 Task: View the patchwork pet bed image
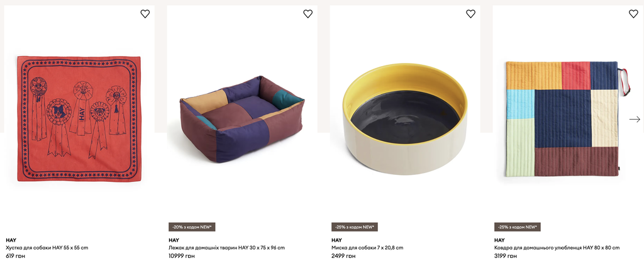pos(242,119)
